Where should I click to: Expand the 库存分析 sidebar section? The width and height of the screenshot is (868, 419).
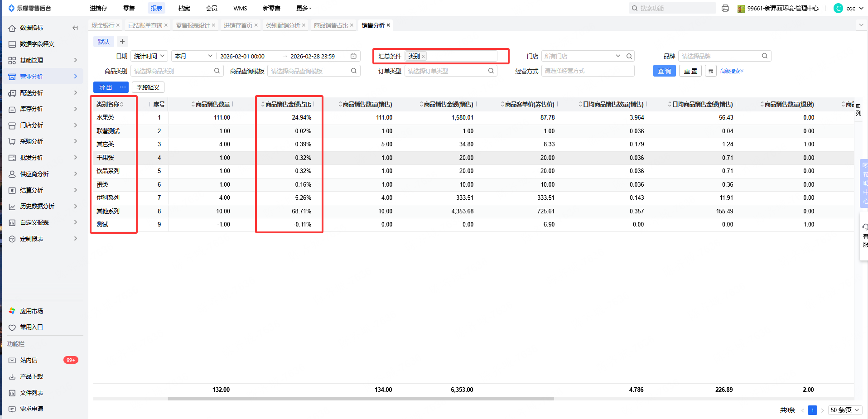75,109
